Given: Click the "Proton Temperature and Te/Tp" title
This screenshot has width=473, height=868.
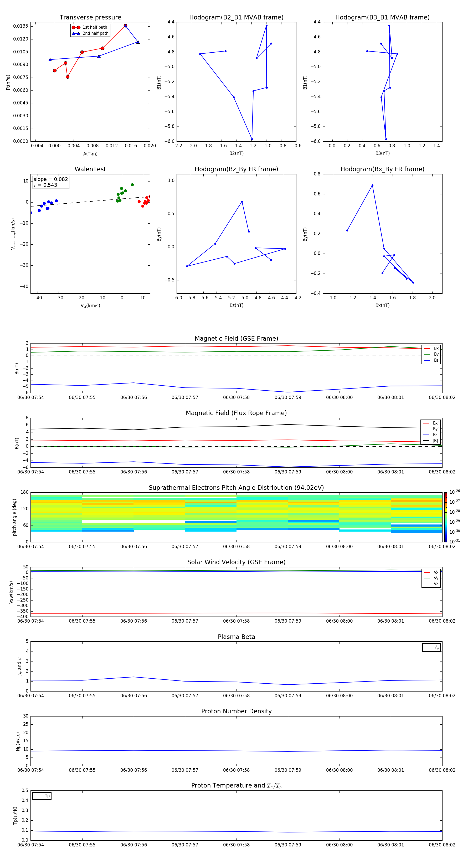Looking at the screenshot, I should pyautogui.click(x=236, y=786).
